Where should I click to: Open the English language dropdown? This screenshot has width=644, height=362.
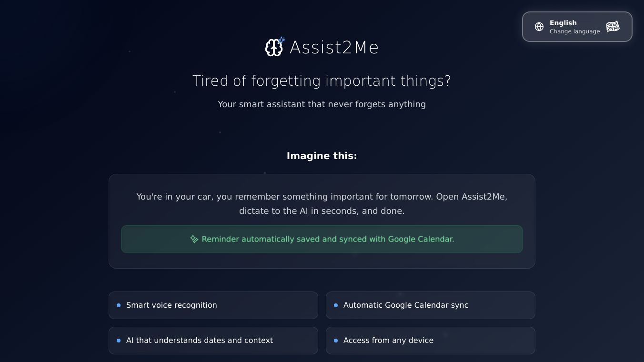(577, 27)
